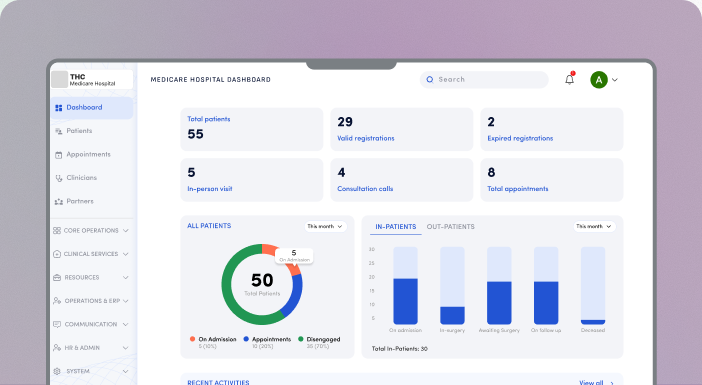Expand the System chevron
Screen dimensions: 702x385
(125, 371)
